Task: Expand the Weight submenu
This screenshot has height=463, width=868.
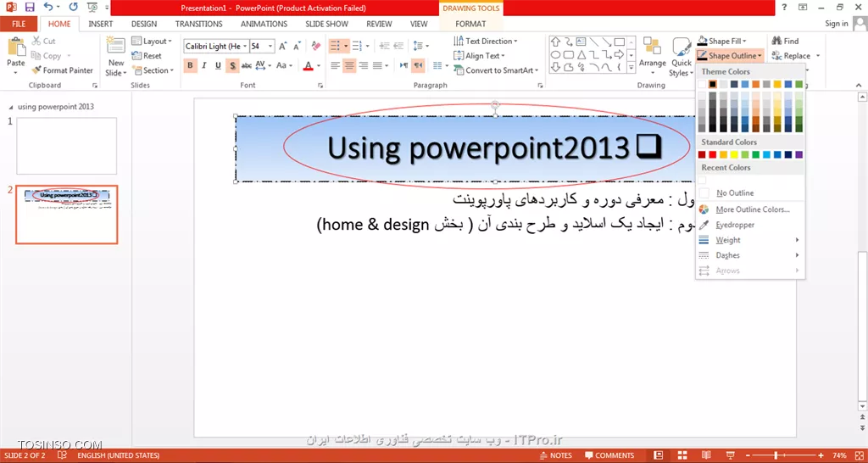Action: point(750,240)
